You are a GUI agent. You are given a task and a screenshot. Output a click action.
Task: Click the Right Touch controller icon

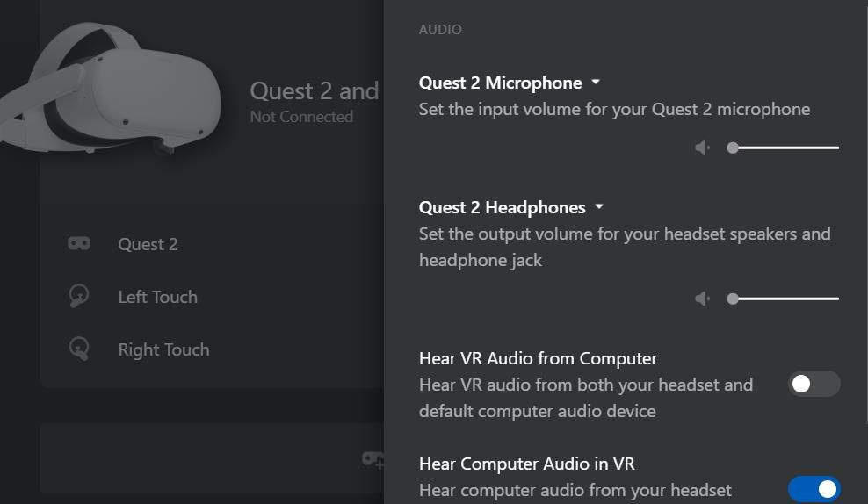(x=79, y=349)
